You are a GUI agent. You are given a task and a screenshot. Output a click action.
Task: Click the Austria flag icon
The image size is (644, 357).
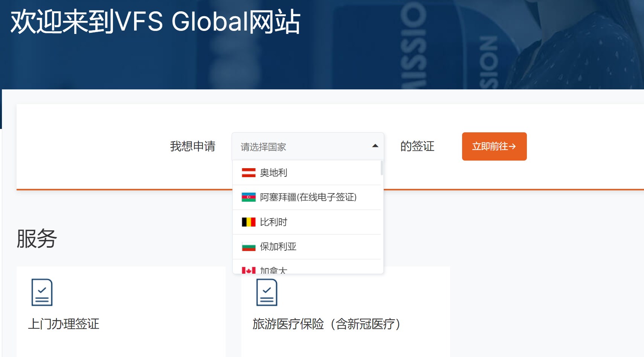pyautogui.click(x=249, y=173)
